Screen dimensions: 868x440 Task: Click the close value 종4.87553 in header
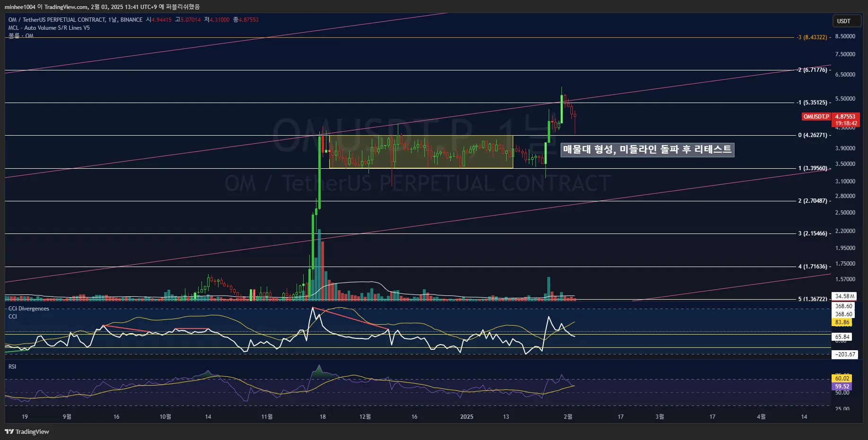click(x=245, y=20)
